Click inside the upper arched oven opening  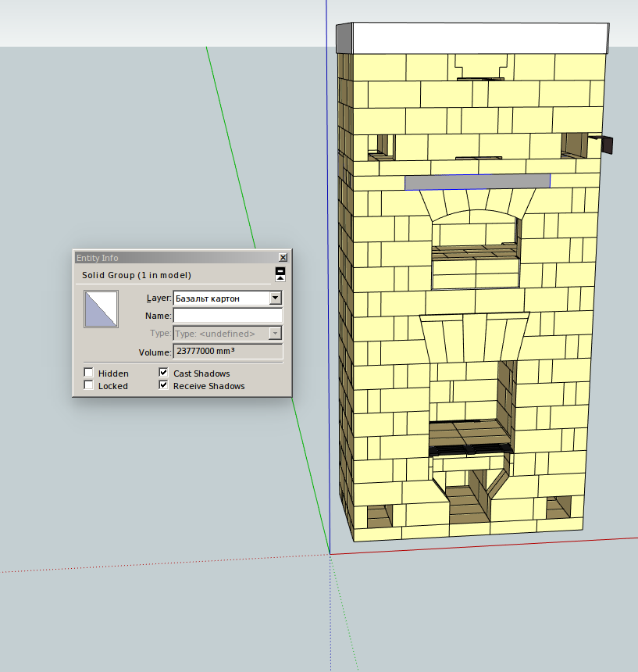(x=475, y=232)
